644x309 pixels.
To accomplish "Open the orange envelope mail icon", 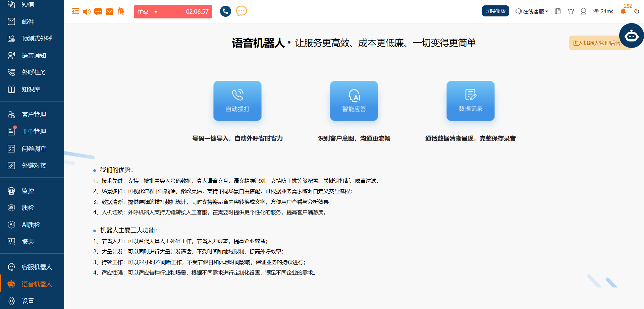I will click(x=109, y=12).
